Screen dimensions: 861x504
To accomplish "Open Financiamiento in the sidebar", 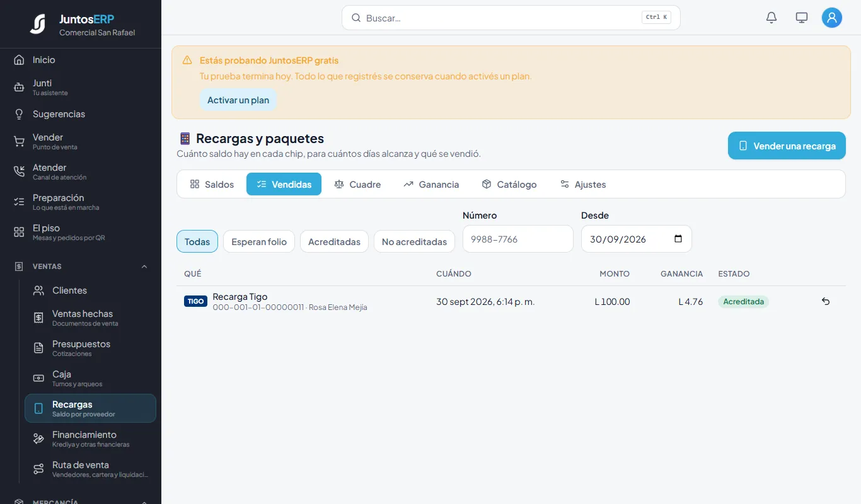I will click(90, 438).
